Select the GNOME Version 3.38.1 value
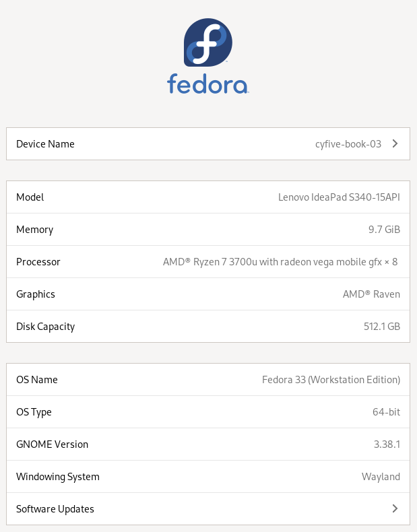 coord(387,444)
